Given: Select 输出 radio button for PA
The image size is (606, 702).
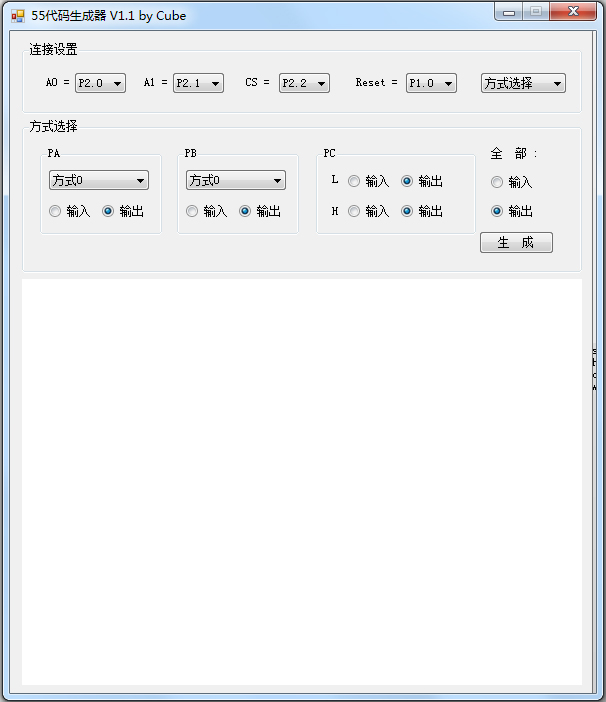Looking at the screenshot, I should (109, 211).
